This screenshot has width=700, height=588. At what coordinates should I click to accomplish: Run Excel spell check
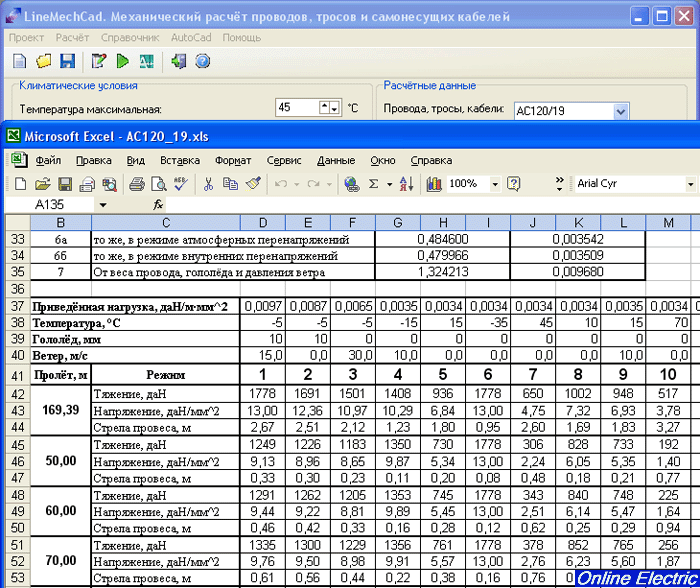click(181, 184)
